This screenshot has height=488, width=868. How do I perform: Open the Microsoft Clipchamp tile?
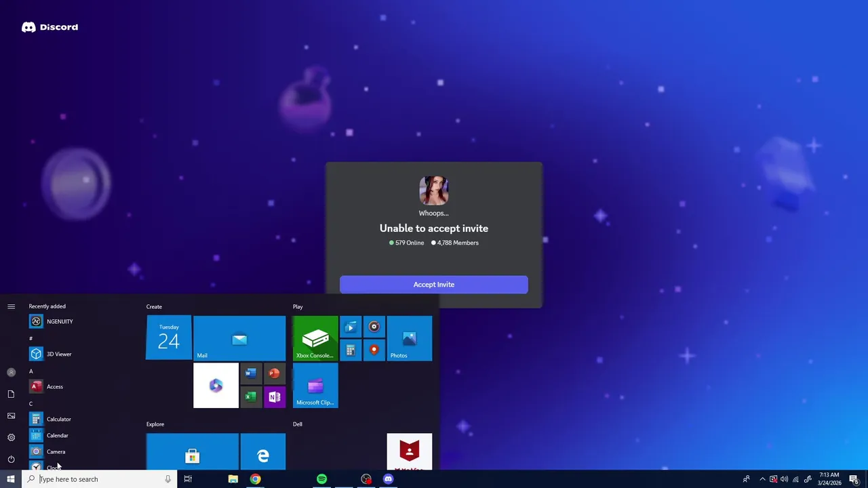point(315,386)
